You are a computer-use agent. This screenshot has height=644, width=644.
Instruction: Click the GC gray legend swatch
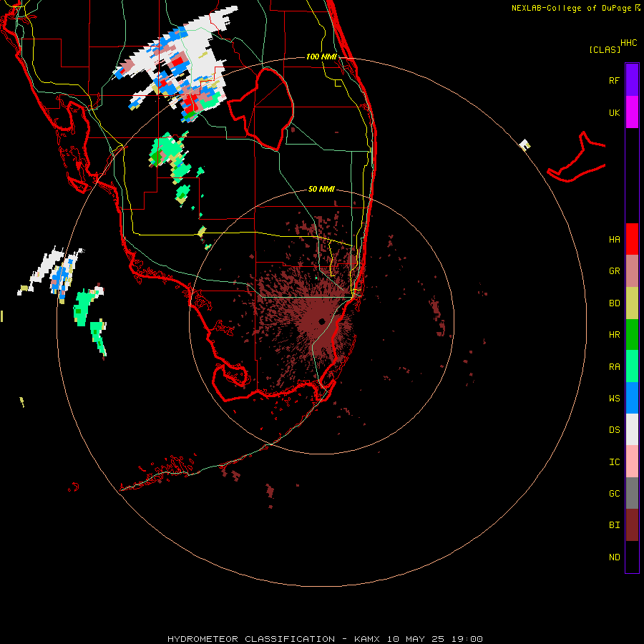pos(632,493)
